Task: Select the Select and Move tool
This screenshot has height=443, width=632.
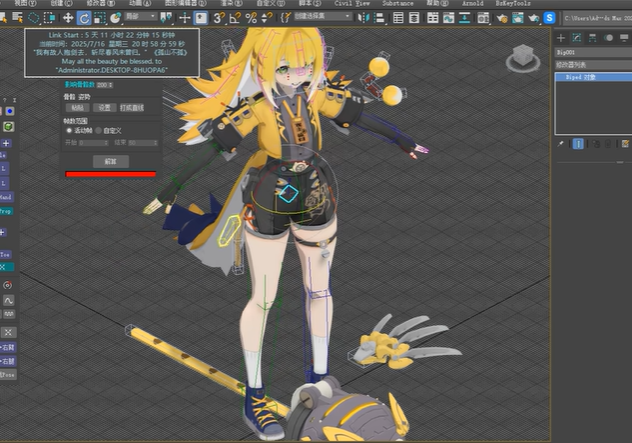Action: coord(68,18)
